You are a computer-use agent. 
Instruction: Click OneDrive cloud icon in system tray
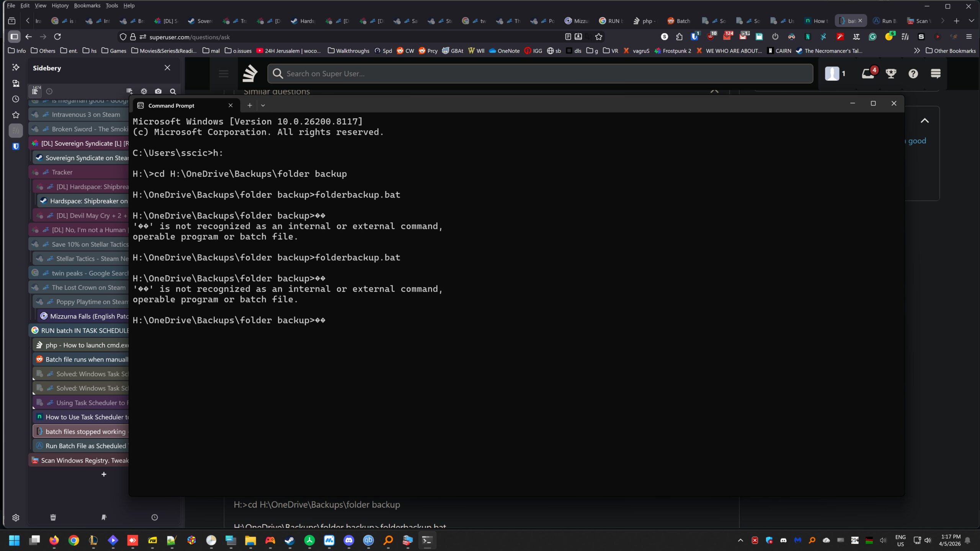coord(826,540)
